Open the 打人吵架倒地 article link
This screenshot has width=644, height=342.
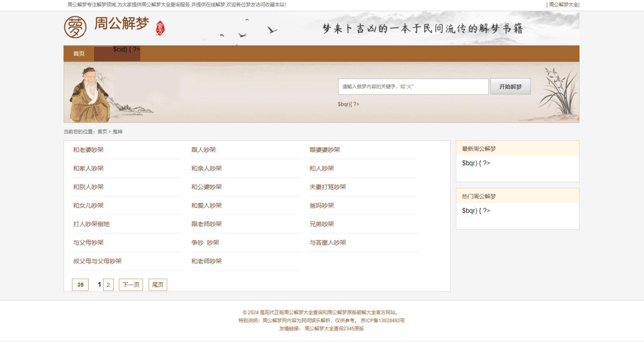click(x=91, y=224)
